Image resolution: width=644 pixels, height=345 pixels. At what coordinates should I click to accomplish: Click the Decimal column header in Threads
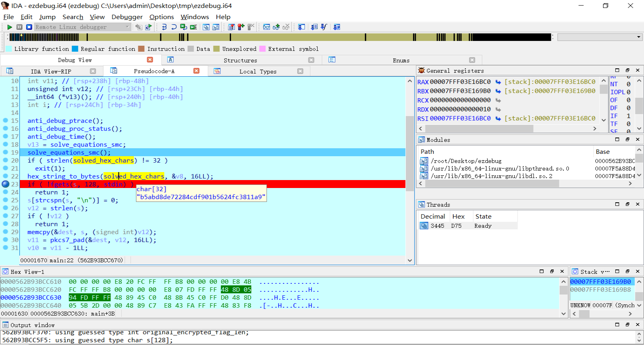pos(433,216)
